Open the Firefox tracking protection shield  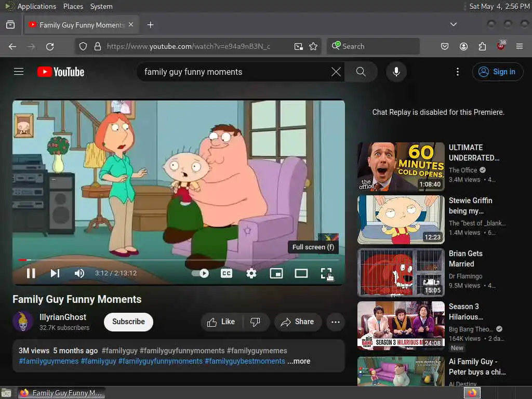point(83,46)
